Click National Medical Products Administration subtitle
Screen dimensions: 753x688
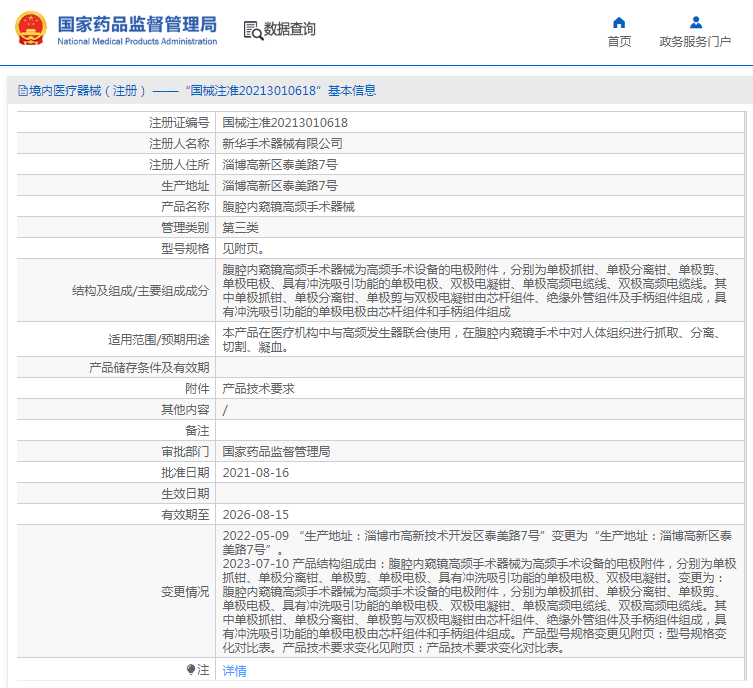[137, 41]
